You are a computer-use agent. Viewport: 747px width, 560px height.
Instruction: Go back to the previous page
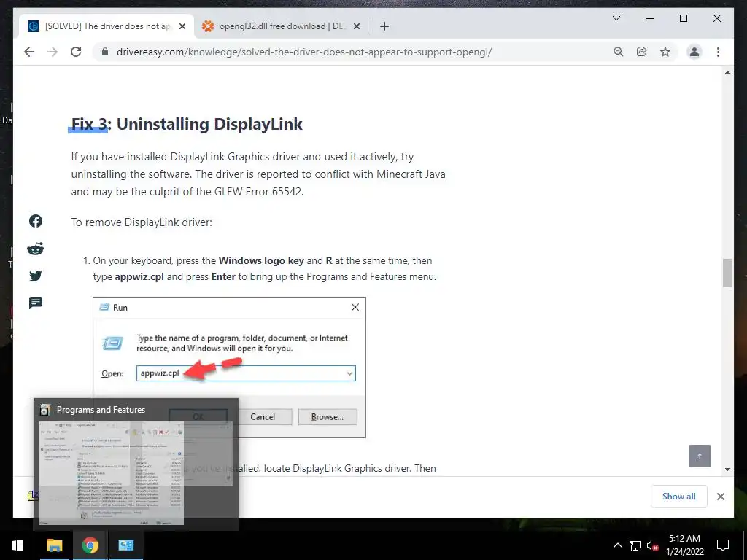point(29,52)
